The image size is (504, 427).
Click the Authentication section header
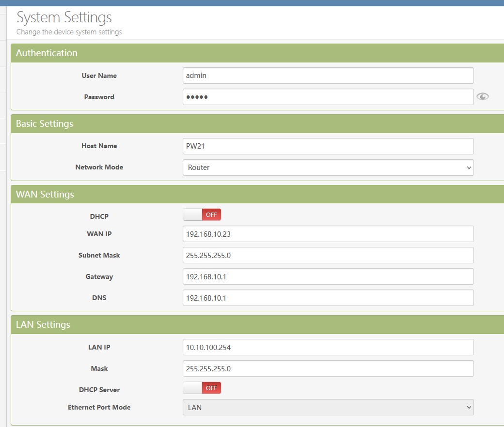(x=47, y=53)
